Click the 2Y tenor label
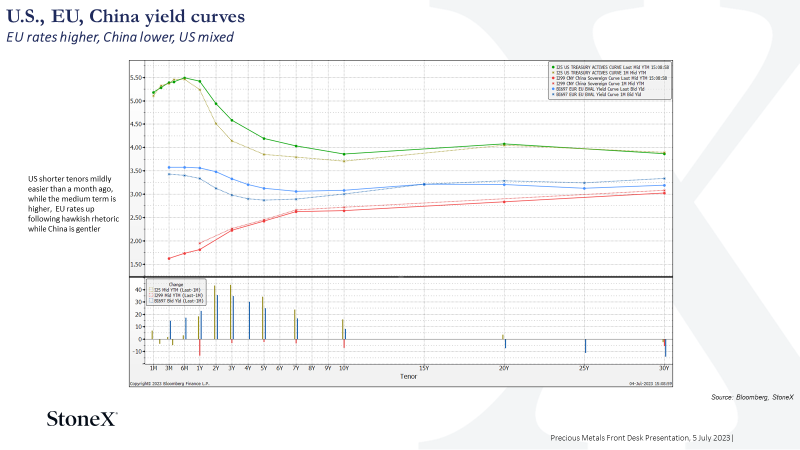Screen dimensions: 800x450 click(x=216, y=368)
